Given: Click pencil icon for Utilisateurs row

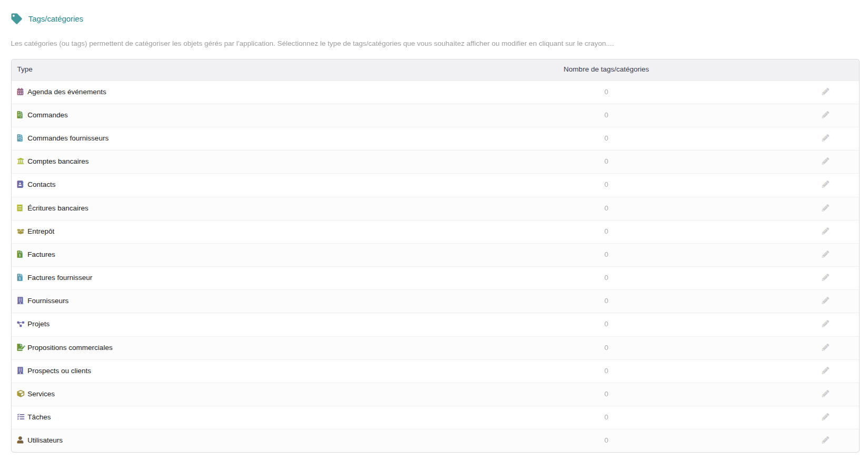Looking at the screenshot, I should 825,440.
